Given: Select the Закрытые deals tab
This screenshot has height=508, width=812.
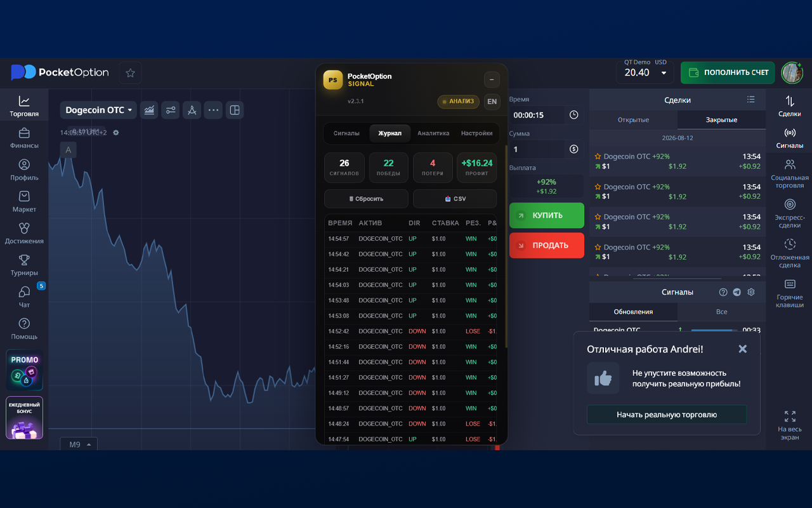Looking at the screenshot, I should 721,120.
